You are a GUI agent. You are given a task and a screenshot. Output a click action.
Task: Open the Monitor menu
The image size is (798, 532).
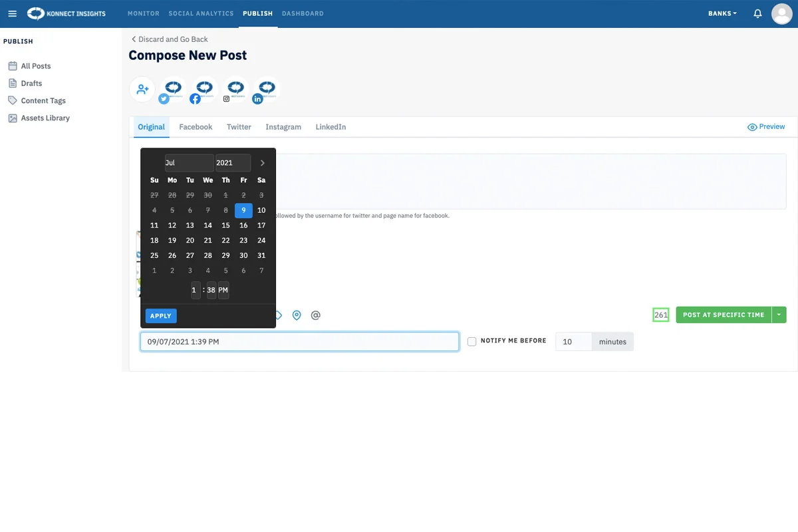144,13
